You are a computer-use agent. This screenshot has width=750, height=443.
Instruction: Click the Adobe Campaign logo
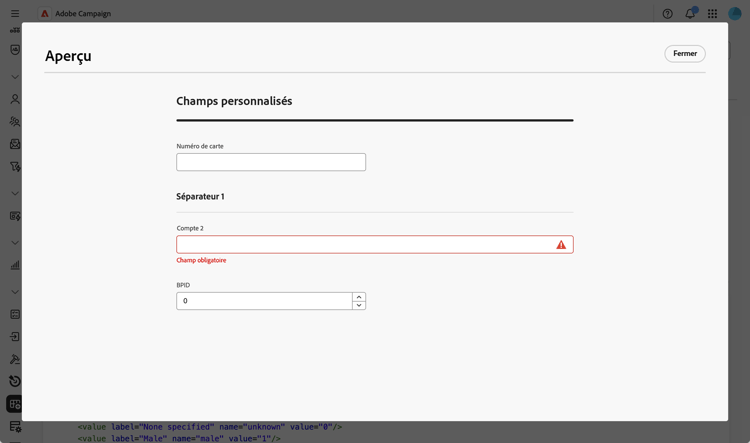coord(44,13)
